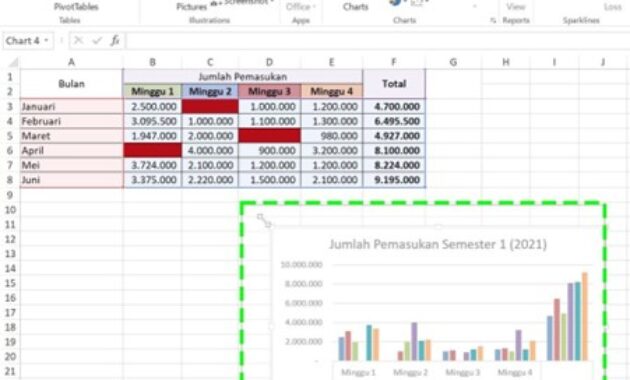Click the cell with value 980.000
This screenshot has height=380, width=630.
tap(331, 136)
